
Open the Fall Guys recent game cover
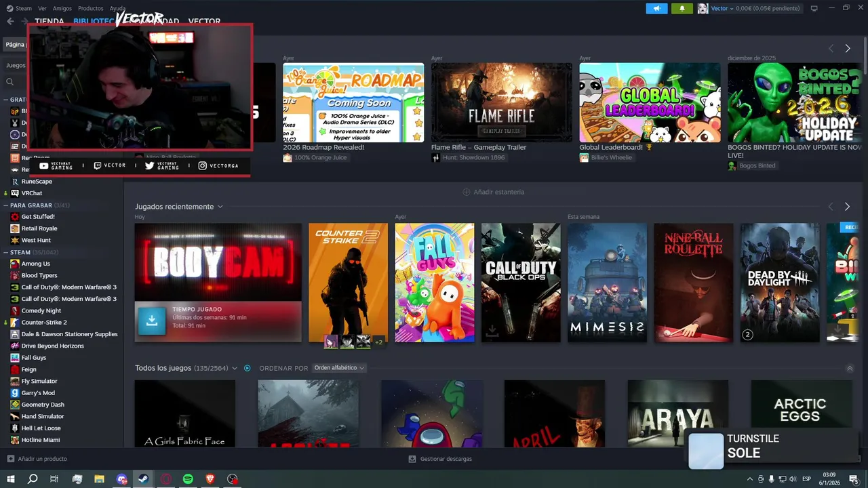(x=435, y=283)
